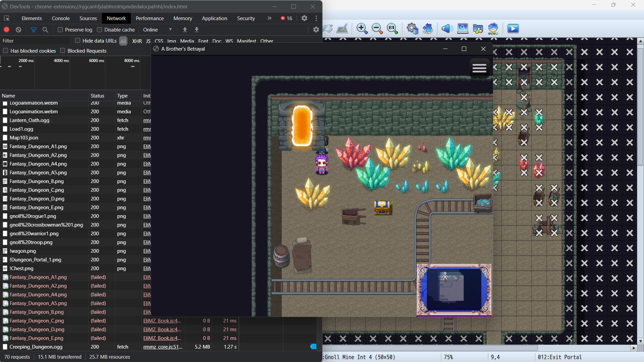Select the Creeping_Dungeon.ogg request row

pyautogui.click(x=158, y=347)
